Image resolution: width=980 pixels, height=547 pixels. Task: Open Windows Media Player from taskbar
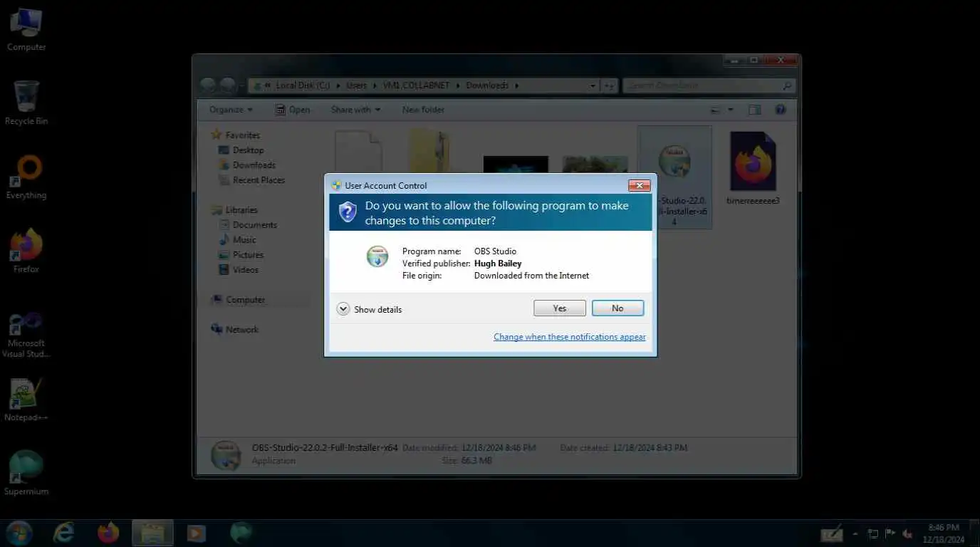pos(196,533)
